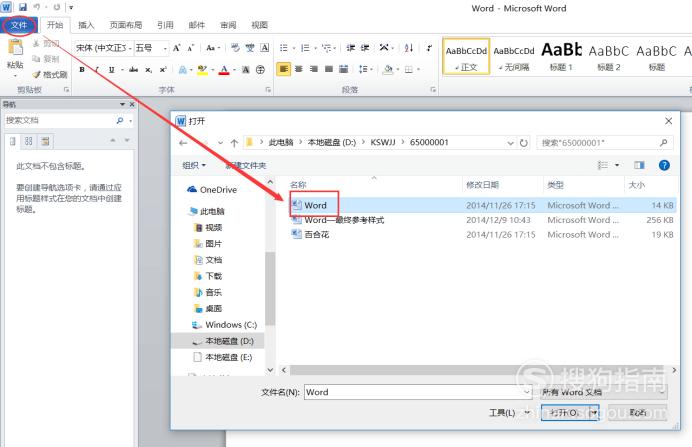Toggle Align Left paragraph alignment
Screen dimensions: 692x447
point(284,69)
